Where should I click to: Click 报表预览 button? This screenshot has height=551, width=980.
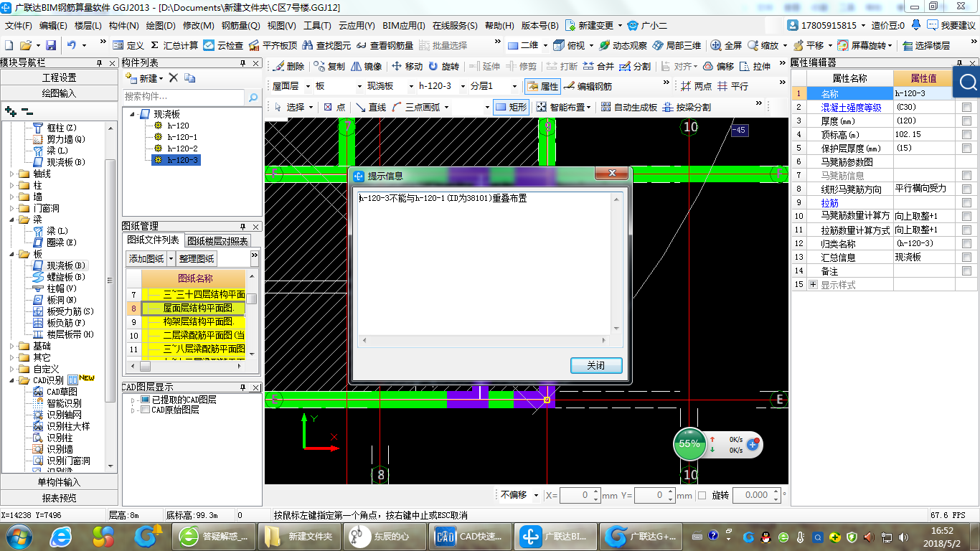(59, 497)
